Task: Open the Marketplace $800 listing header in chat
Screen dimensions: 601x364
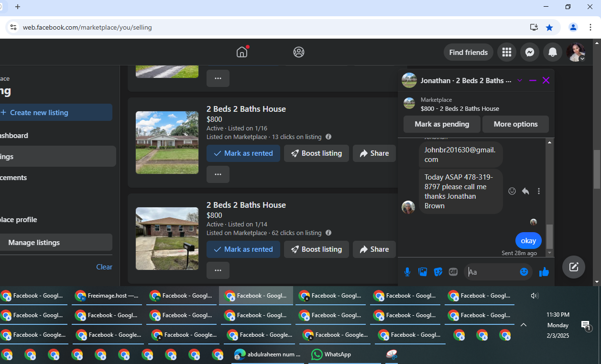Action: [x=476, y=104]
